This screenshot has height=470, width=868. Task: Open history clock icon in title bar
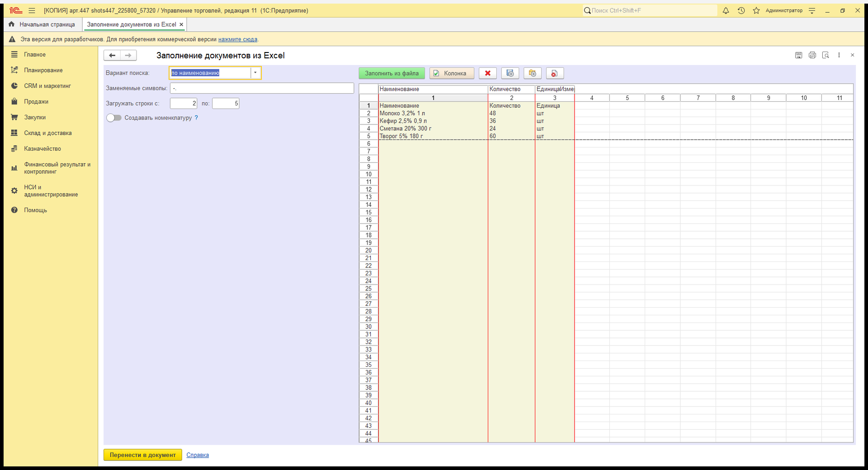(x=741, y=10)
